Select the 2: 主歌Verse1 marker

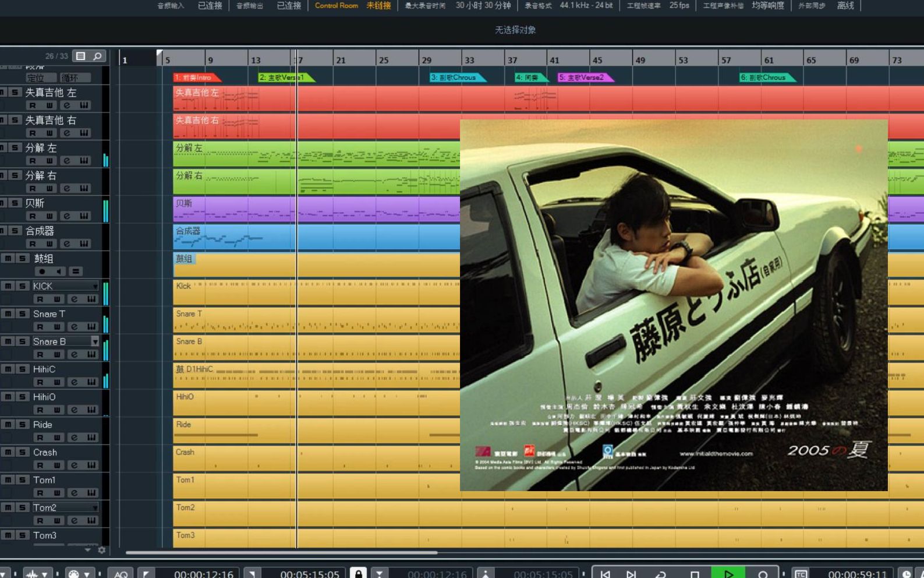286,77
